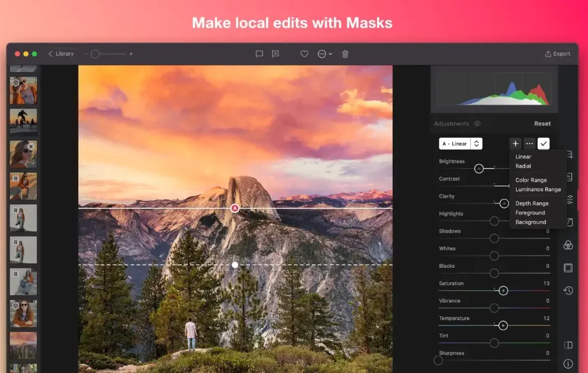This screenshot has width=588, height=373.
Task: Click the reject flag icon
Action: (275, 54)
